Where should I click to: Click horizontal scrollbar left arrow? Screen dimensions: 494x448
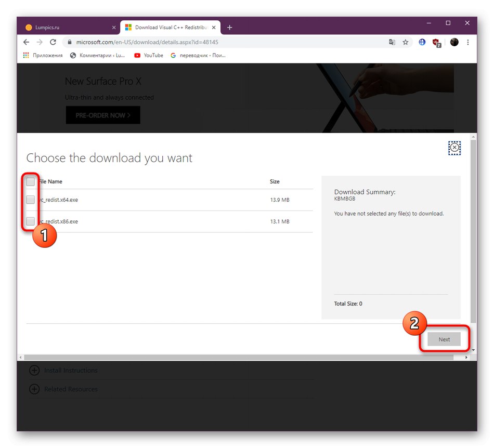pos(20,358)
